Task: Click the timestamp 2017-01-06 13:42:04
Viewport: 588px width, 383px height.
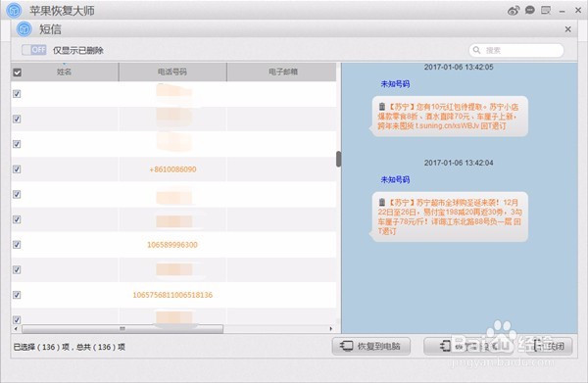Action: pyautogui.click(x=459, y=163)
